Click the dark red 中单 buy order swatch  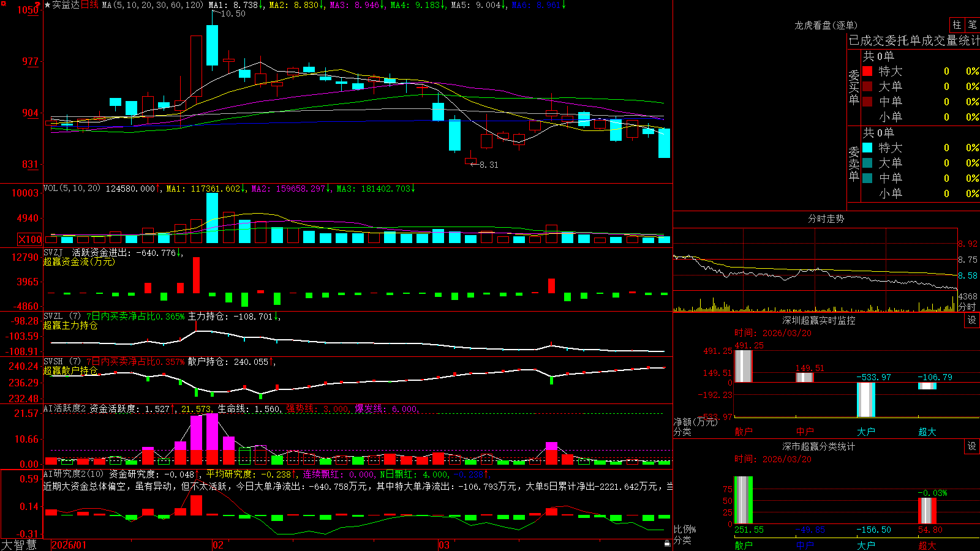(x=867, y=102)
